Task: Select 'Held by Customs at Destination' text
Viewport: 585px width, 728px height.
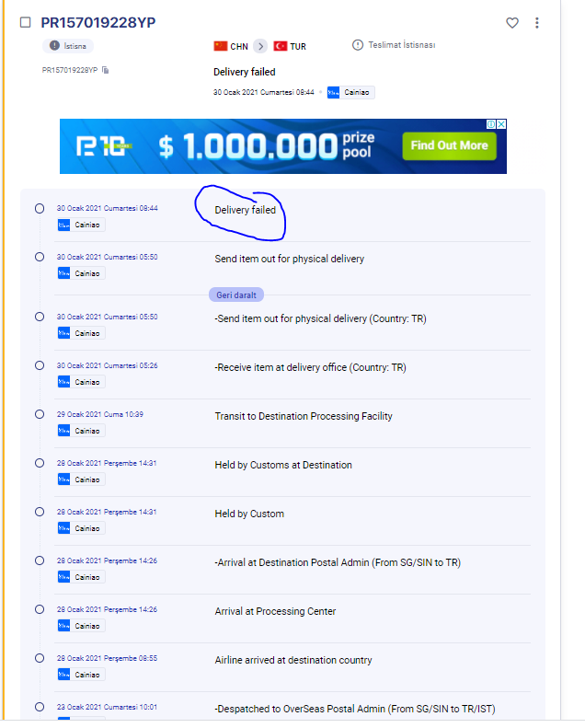Action: coord(283,465)
